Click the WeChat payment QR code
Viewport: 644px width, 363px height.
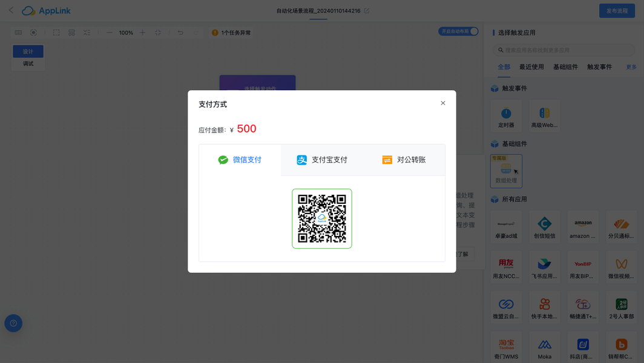pos(322,218)
